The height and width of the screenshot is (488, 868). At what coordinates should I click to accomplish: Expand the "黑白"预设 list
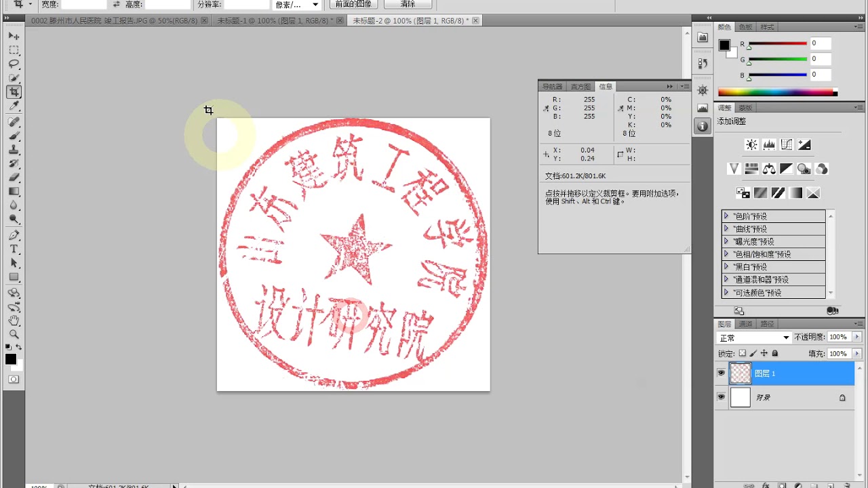click(x=726, y=267)
